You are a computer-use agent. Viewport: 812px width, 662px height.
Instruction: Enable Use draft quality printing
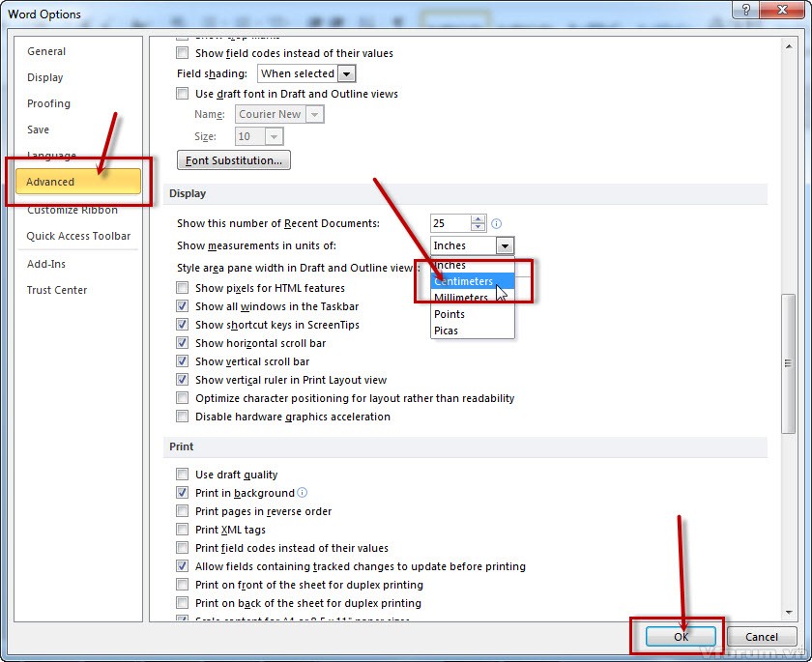pos(183,475)
